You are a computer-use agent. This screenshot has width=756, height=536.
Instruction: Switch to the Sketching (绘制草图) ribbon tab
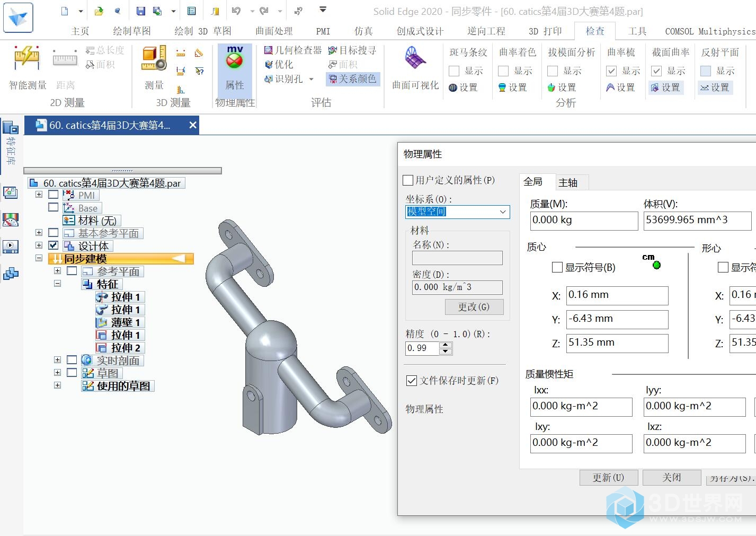pos(132,31)
